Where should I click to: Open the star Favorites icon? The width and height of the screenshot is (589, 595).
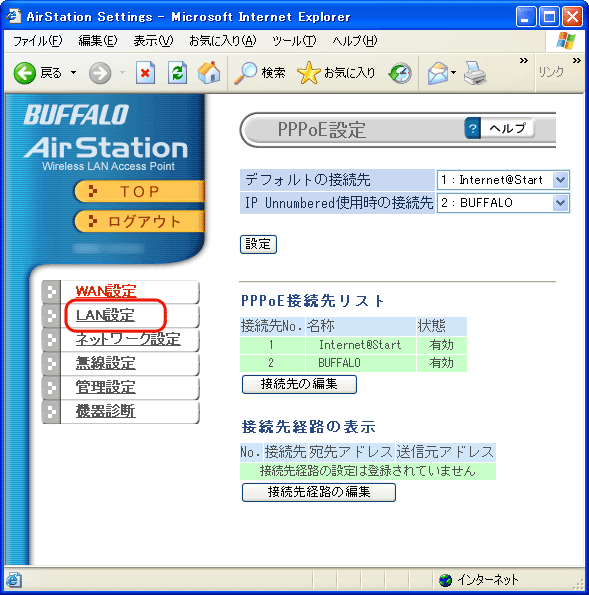tap(309, 73)
